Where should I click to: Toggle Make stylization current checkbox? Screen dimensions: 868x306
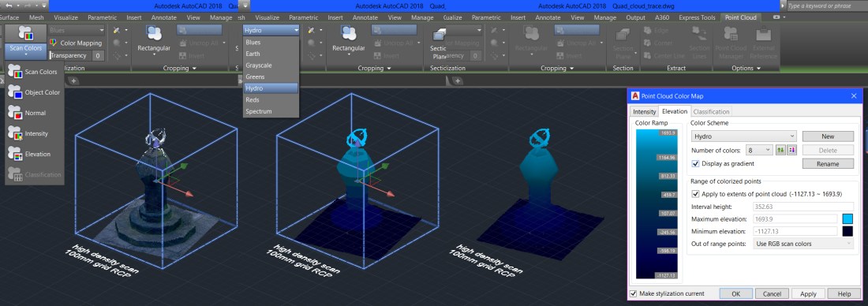634,293
